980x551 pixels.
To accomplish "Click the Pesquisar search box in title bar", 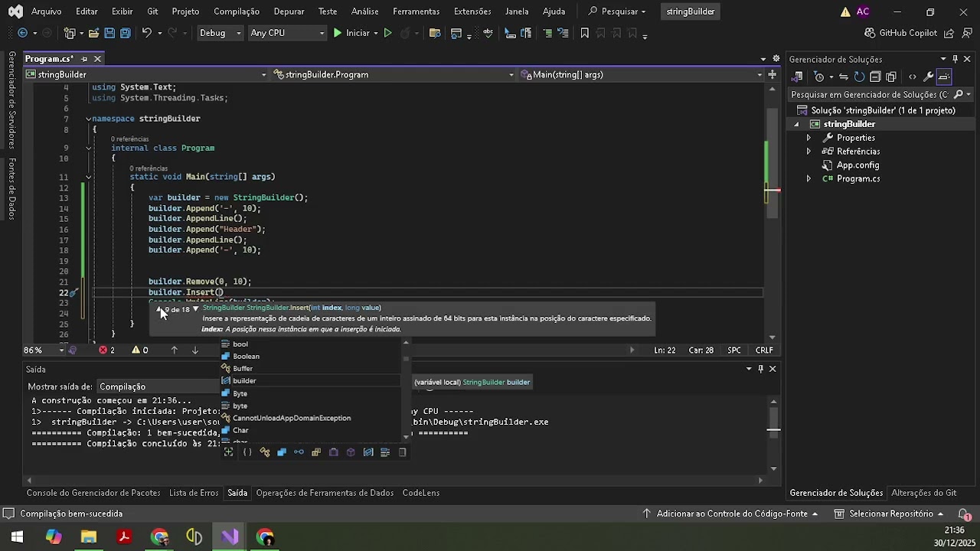I will [616, 11].
